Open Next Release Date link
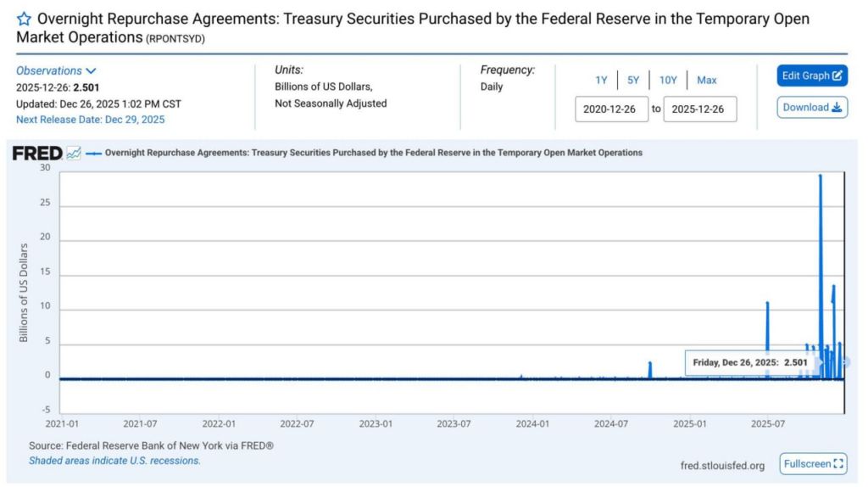Image resolution: width=868 pixels, height=487 pixels. tap(90, 120)
